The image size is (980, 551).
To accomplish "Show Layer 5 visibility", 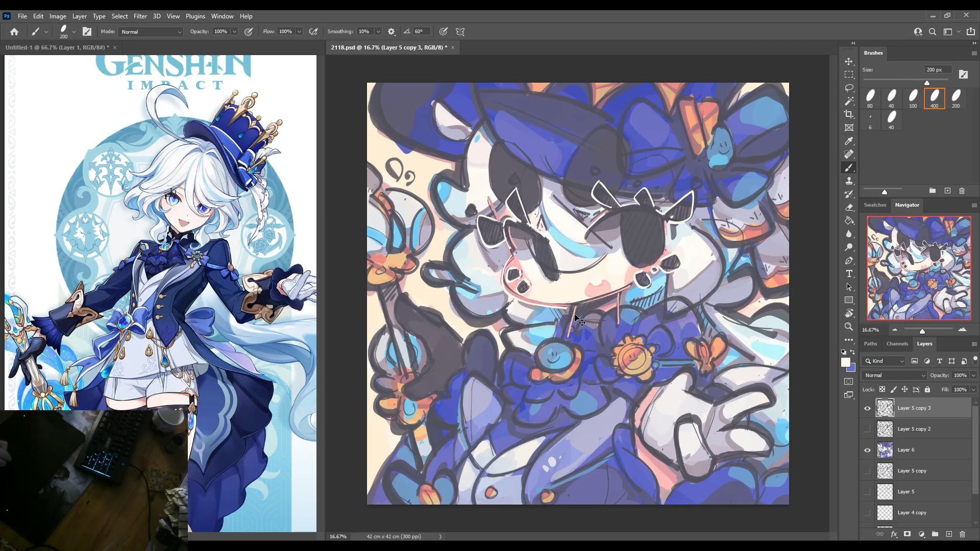I will tap(867, 492).
